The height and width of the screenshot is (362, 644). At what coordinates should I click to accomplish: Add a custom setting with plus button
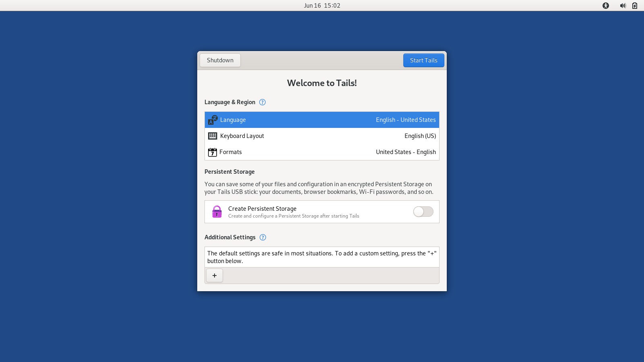tap(215, 276)
